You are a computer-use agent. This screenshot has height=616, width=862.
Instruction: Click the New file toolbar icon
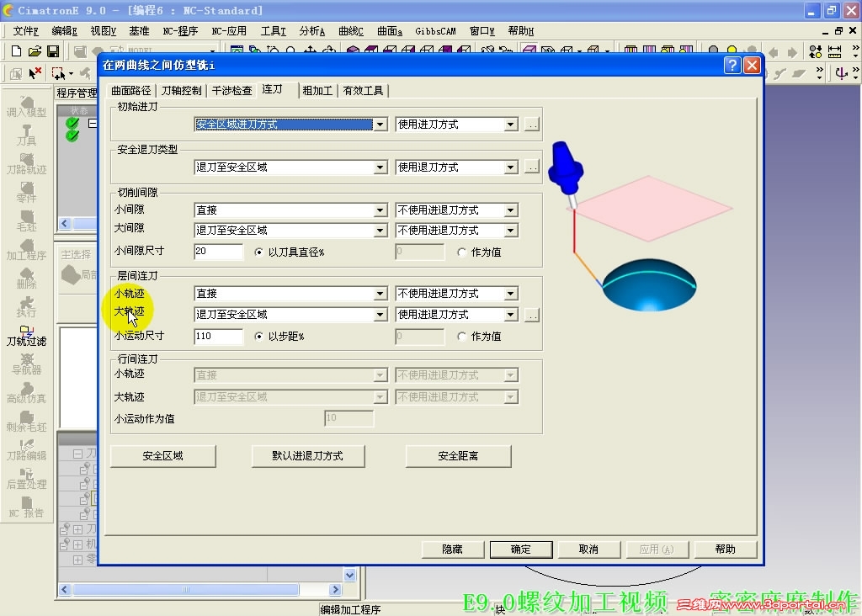16,51
